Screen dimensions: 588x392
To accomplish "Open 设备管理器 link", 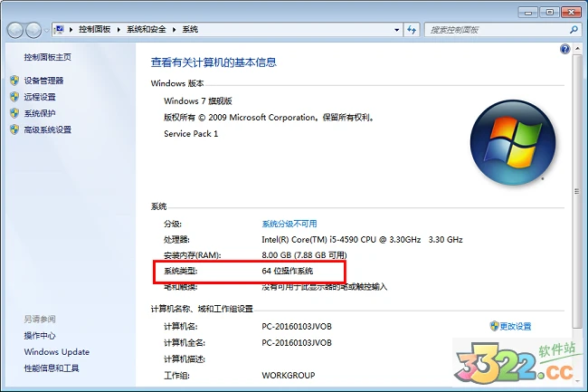I will pyautogui.click(x=44, y=81).
